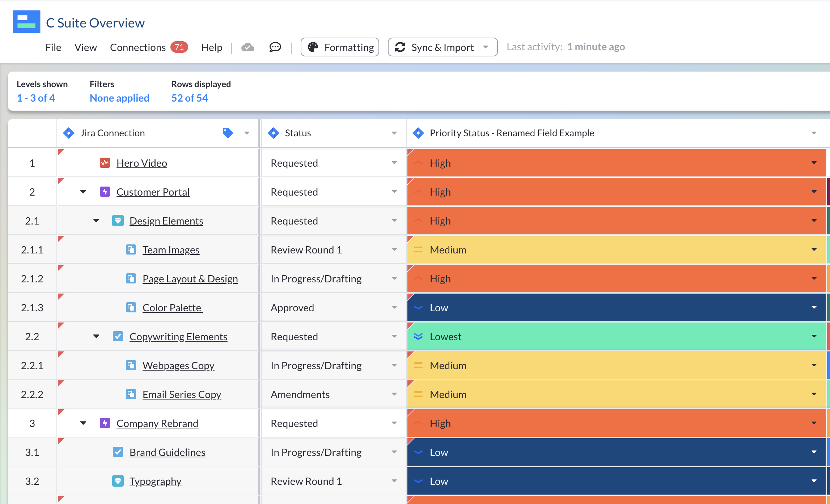Click the subtask icon beside Team Images
Viewport: 830px width, 504px height.
pyautogui.click(x=131, y=249)
